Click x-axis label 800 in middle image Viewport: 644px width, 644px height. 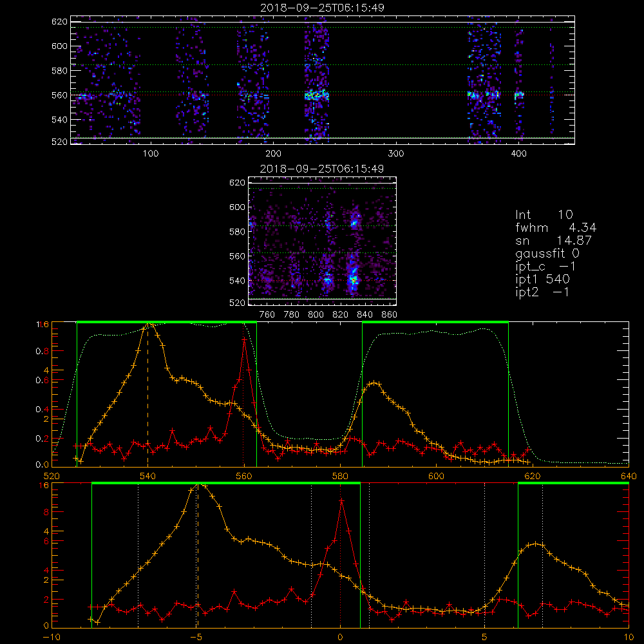point(316,315)
